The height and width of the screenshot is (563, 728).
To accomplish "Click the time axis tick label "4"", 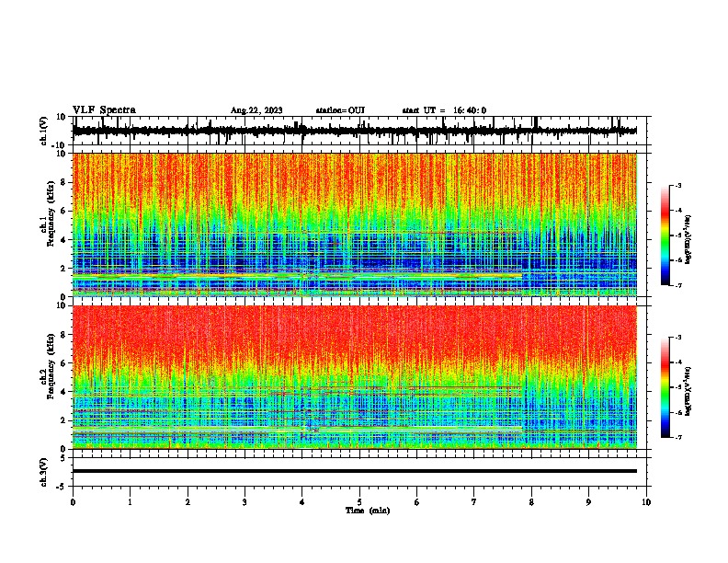I will pos(302,502).
